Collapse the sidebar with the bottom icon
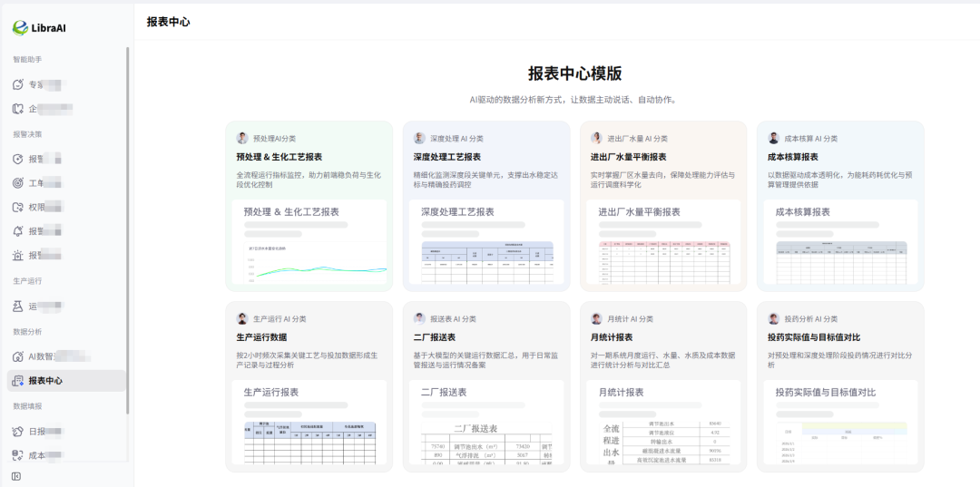Viewport: 980px width, 487px height. (x=17, y=476)
